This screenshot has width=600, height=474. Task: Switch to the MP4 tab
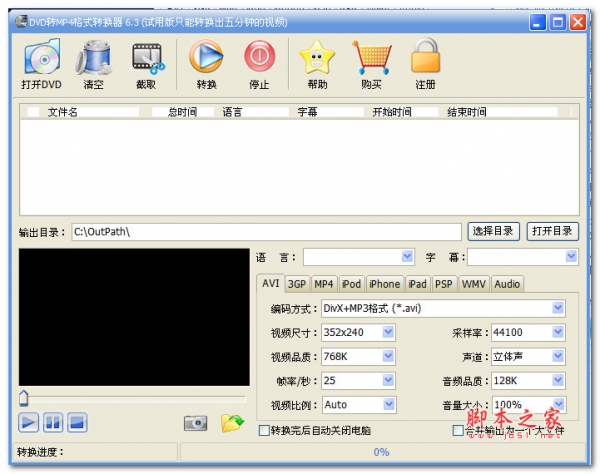(x=324, y=284)
